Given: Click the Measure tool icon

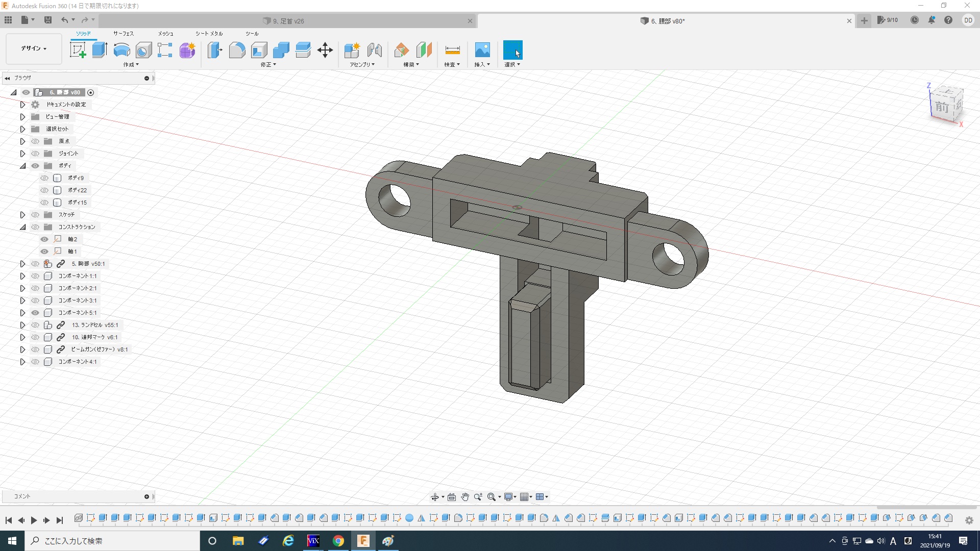Looking at the screenshot, I should [452, 50].
